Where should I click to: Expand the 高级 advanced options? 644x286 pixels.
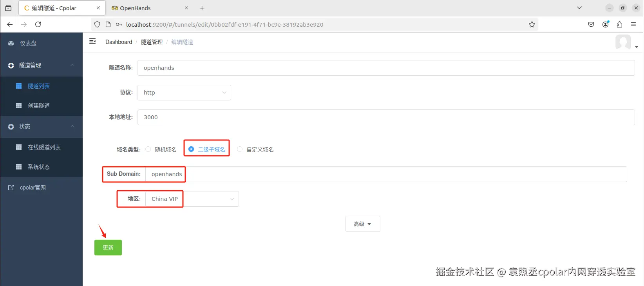363,224
